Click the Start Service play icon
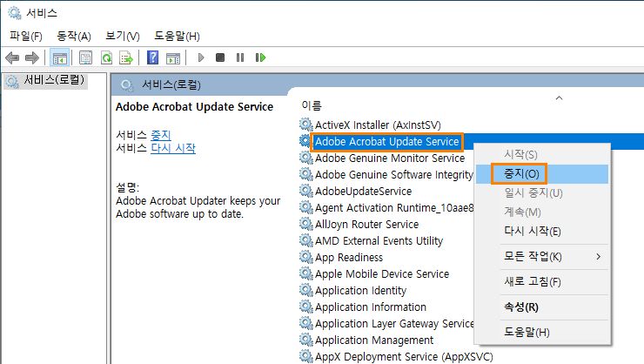 tap(201, 57)
